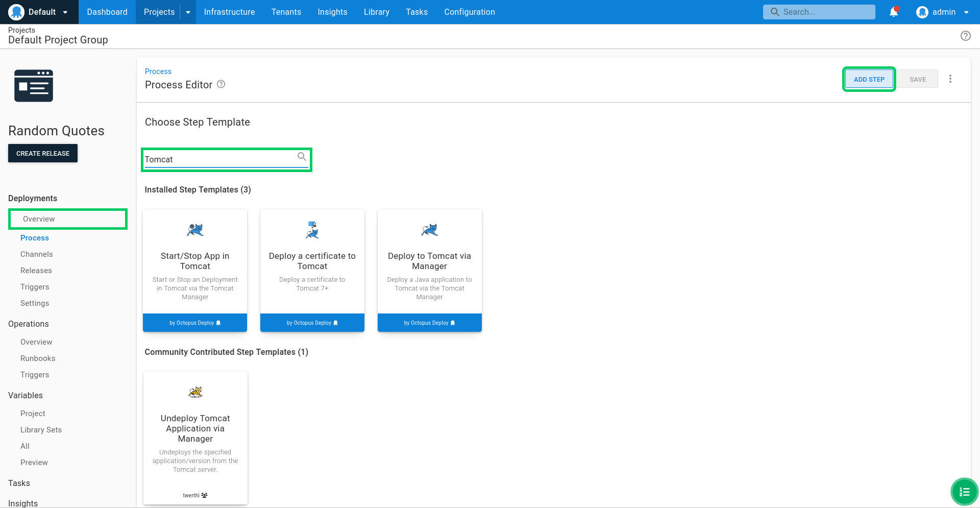Open Deployments Triggers in sidebar
Image resolution: width=980 pixels, height=508 pixels.
(35, 287)
